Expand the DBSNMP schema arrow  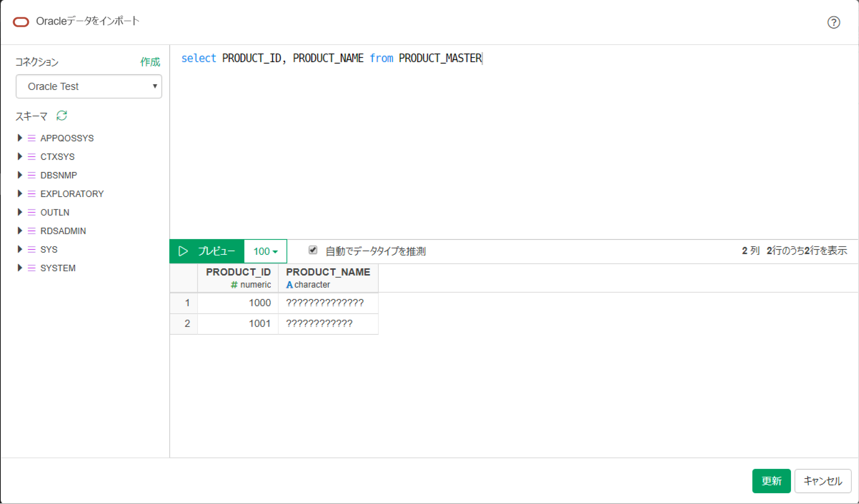click(20, 175)
